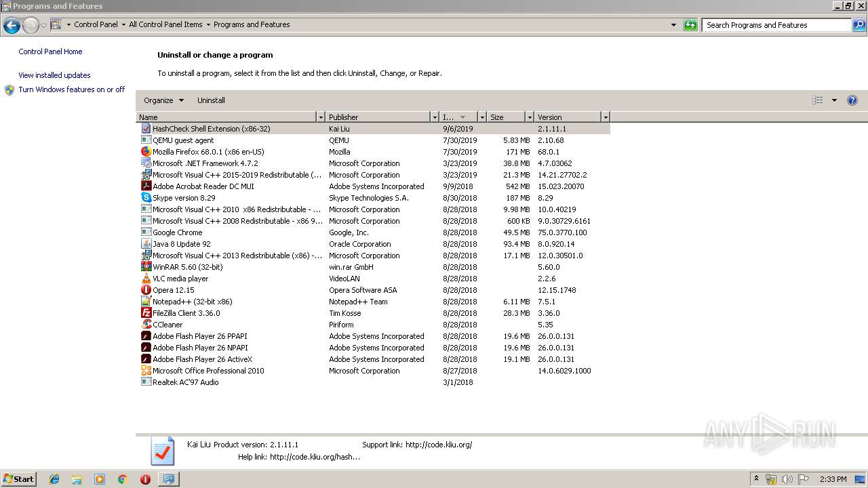Image resolution: width=868 pixels, height=488 pixels.
Task: Click the Oracle Corporation publisher cell
Action: pyautogui.click(x=359, y=244)
